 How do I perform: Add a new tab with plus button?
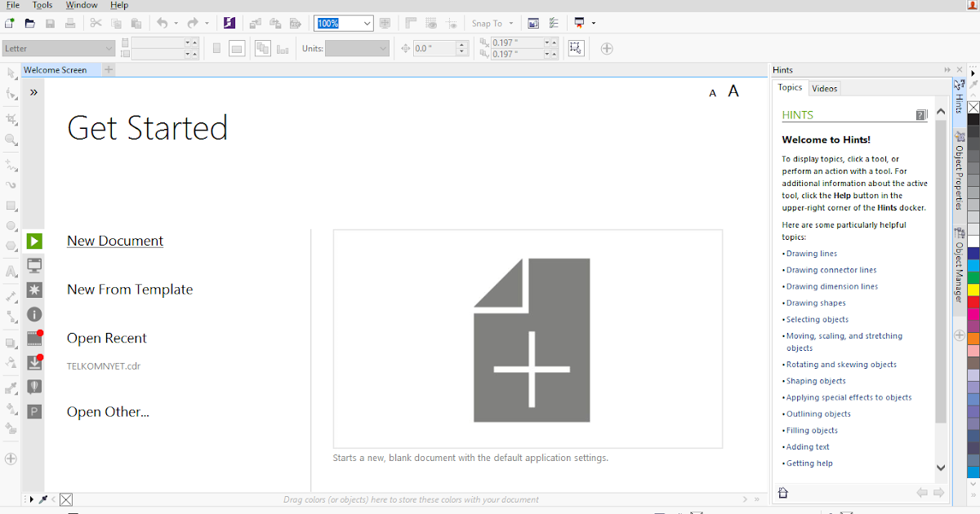click(109, 70)
